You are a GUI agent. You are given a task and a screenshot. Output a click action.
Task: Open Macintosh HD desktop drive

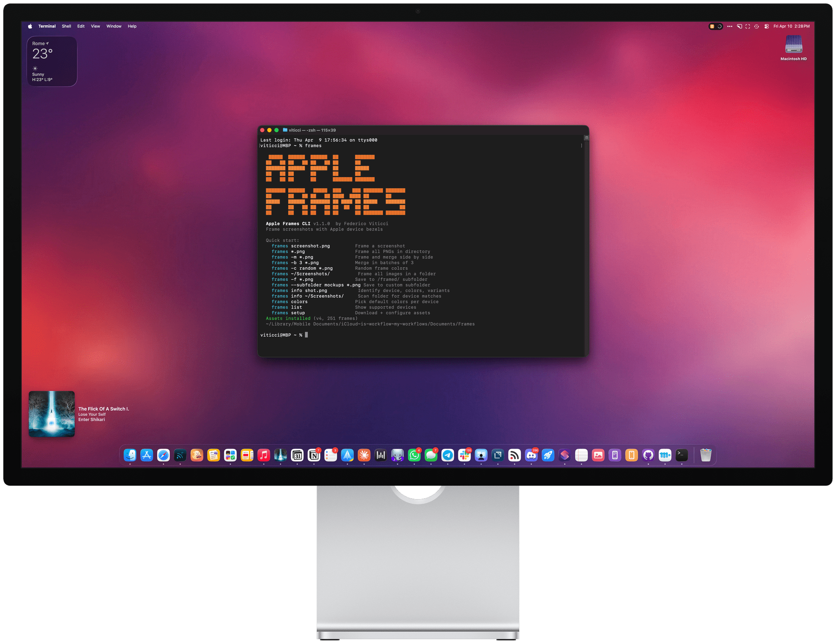point(794,45)
